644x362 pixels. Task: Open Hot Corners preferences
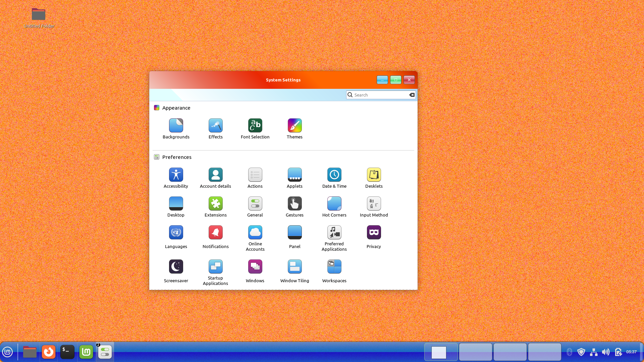pos(334,207)
